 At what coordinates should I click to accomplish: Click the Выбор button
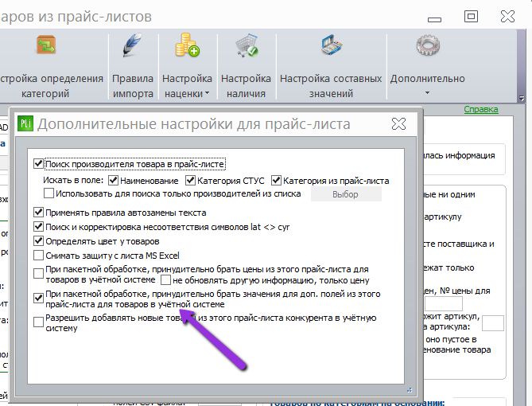tap(346, 194)
